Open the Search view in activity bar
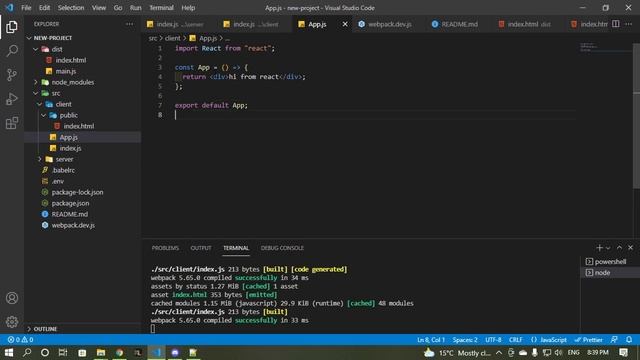This screenshot has height=360, width=640. pyautogui.click(x=12, y=51)
